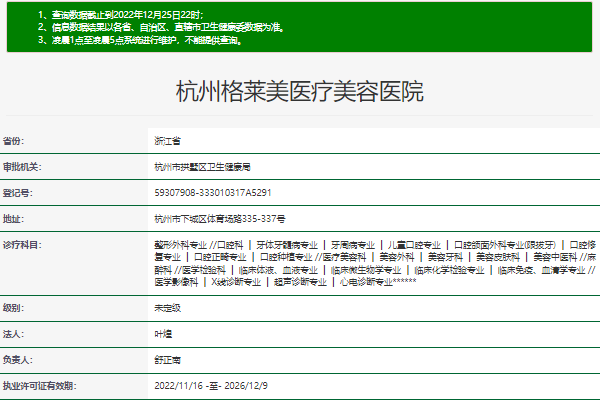Click the 地址 label
600x400 pixels.
click(x=13, y=219)
